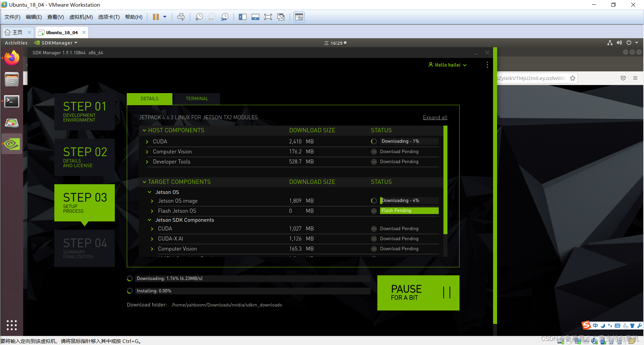Open the power options dropdown arrow in VMware toolbar
644x345 pixels.
[x=165, y=17]
